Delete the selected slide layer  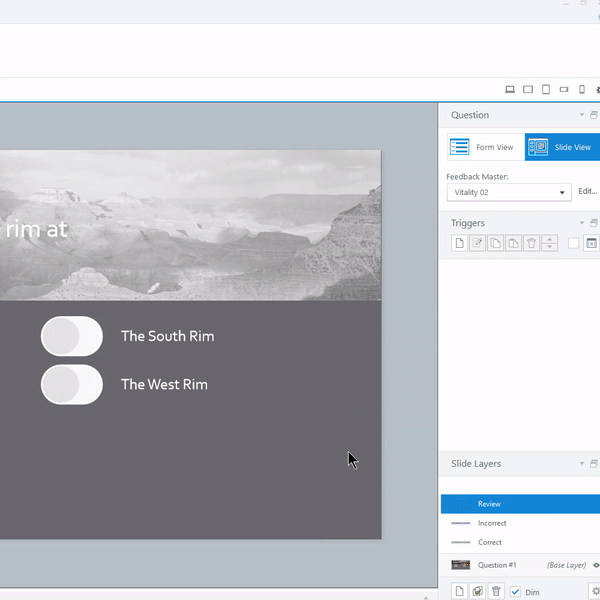click(x=496, y=591)
